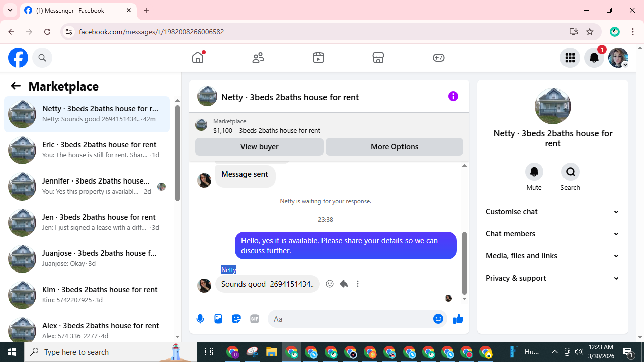Open Jen's house rental conversation
The height and width of the screenshot is (362, 644).
[87, 222]
